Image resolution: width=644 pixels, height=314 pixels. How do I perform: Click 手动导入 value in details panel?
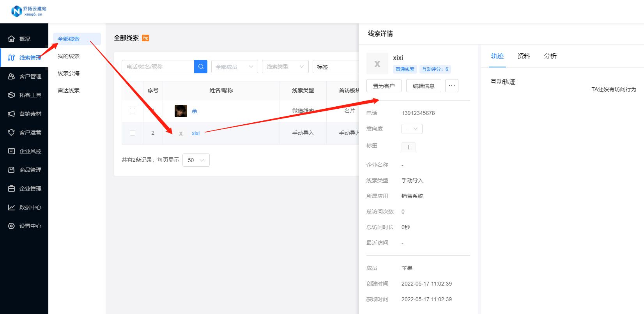[412, 180]
